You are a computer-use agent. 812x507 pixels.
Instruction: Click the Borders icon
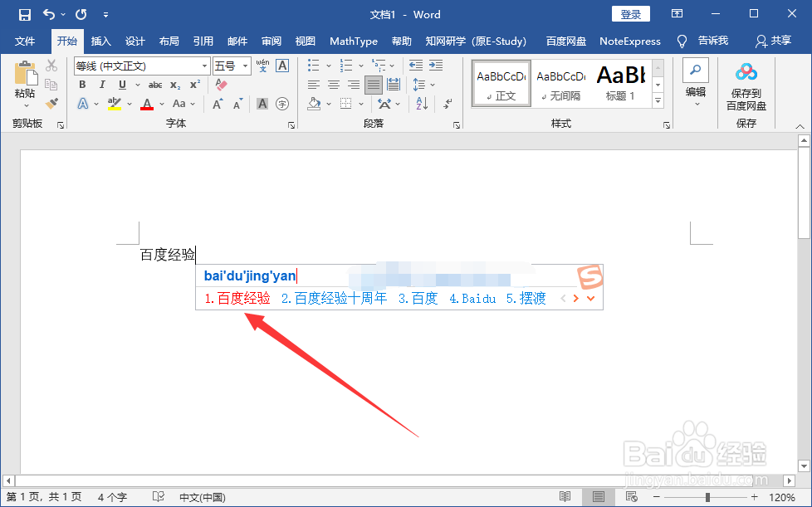click(346, 104)
